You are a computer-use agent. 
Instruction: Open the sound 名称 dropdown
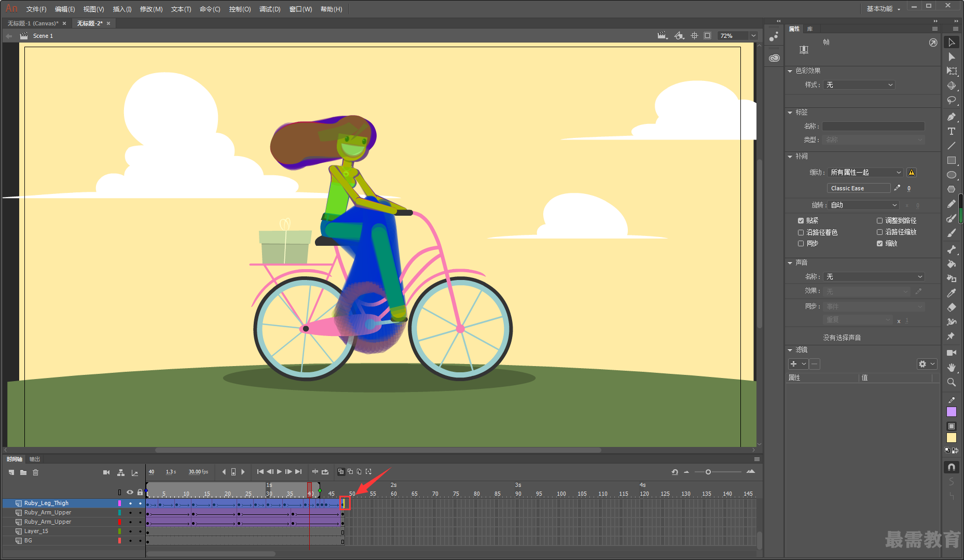(874, 277)
